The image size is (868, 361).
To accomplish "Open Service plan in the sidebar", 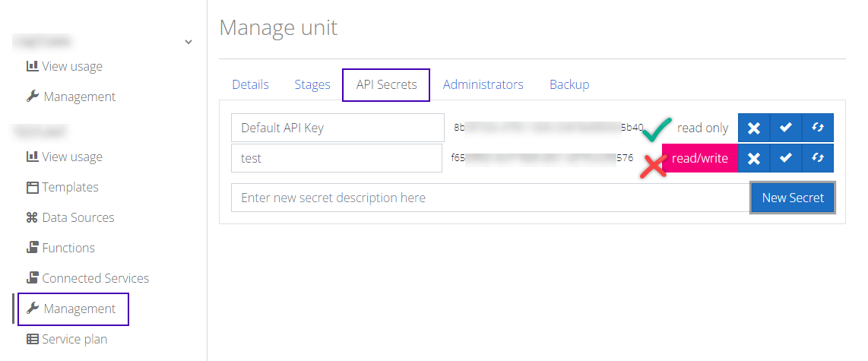I will [x=66, y=339].
